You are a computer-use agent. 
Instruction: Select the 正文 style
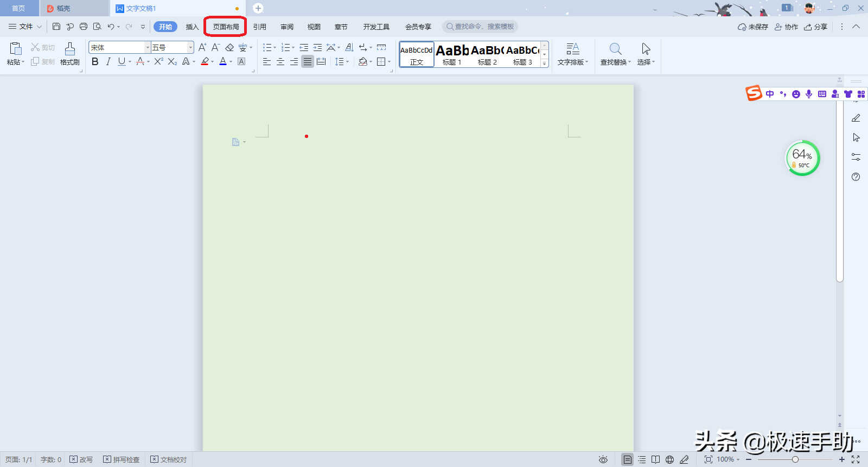point(417,54)
